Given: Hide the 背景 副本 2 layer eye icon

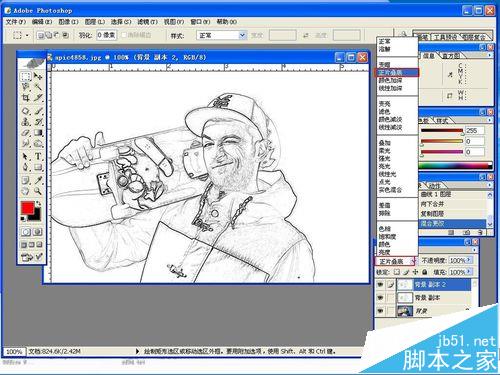Looking at the screenshot, I should (x=380, y=285).
